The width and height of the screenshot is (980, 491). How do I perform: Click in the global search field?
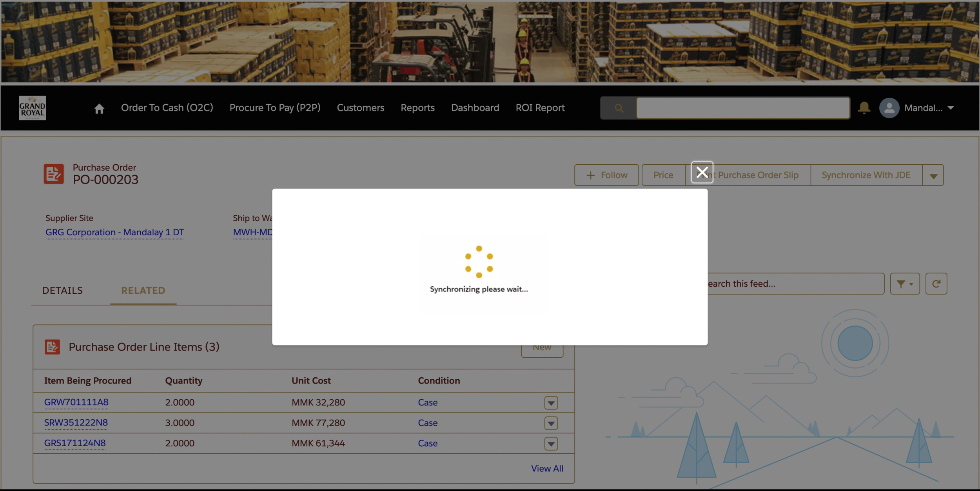tap(742, 108)
